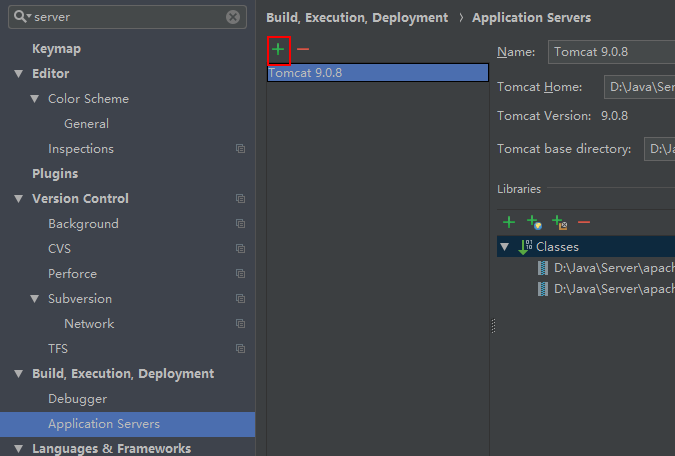Select first D:\Java\Server library path
Image resolution: width=675 pixels, height=456 pixels.
point(614,268)
